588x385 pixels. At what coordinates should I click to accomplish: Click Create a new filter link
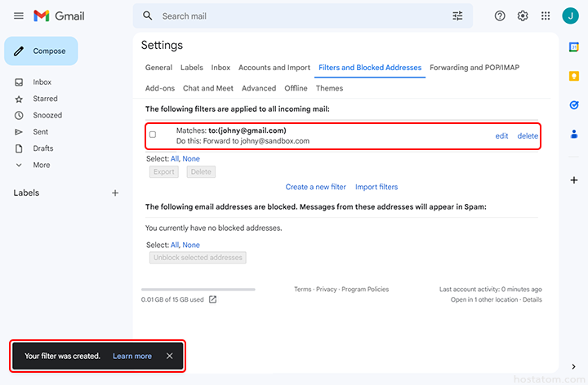[315, 187]
